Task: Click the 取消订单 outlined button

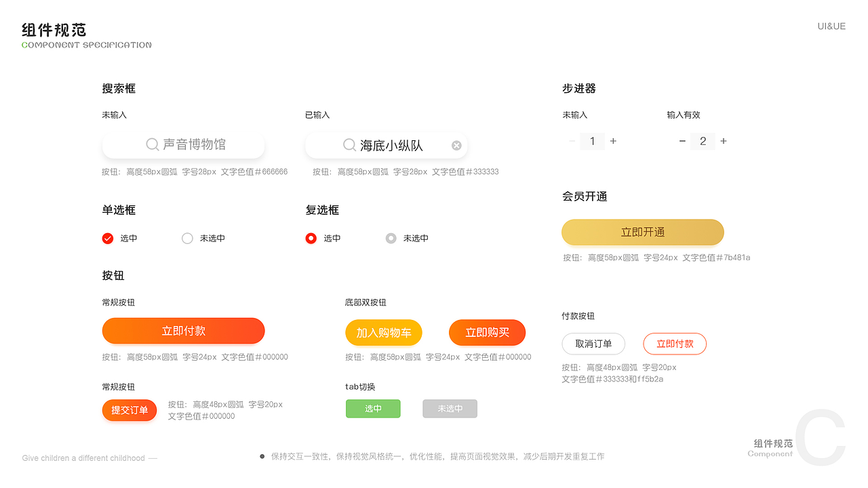Action: [x=593, y=344]
